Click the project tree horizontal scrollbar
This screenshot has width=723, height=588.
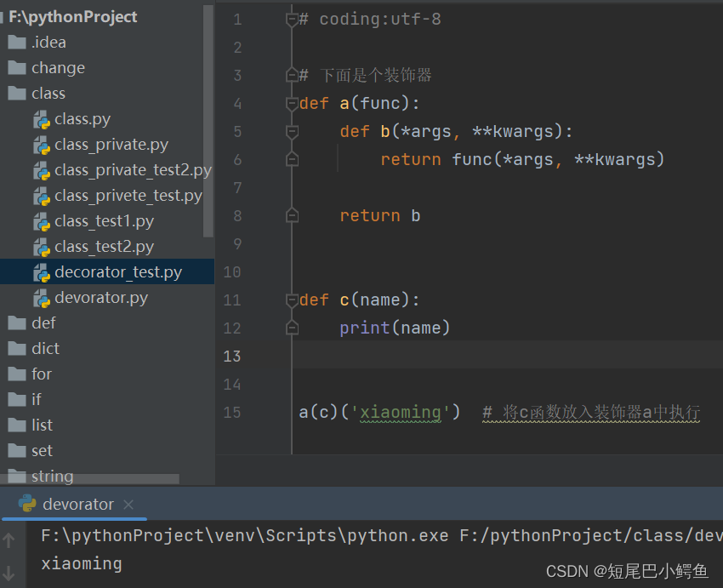point(90,479)
